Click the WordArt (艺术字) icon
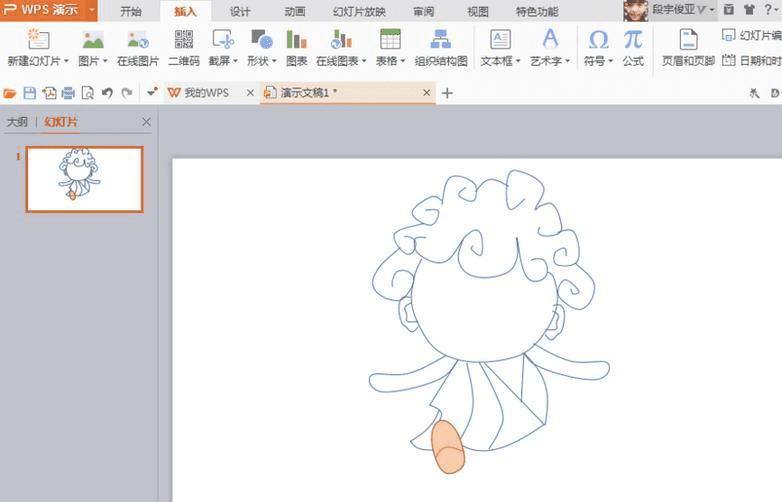Viewport: 782px width, 502px height. 550,39
